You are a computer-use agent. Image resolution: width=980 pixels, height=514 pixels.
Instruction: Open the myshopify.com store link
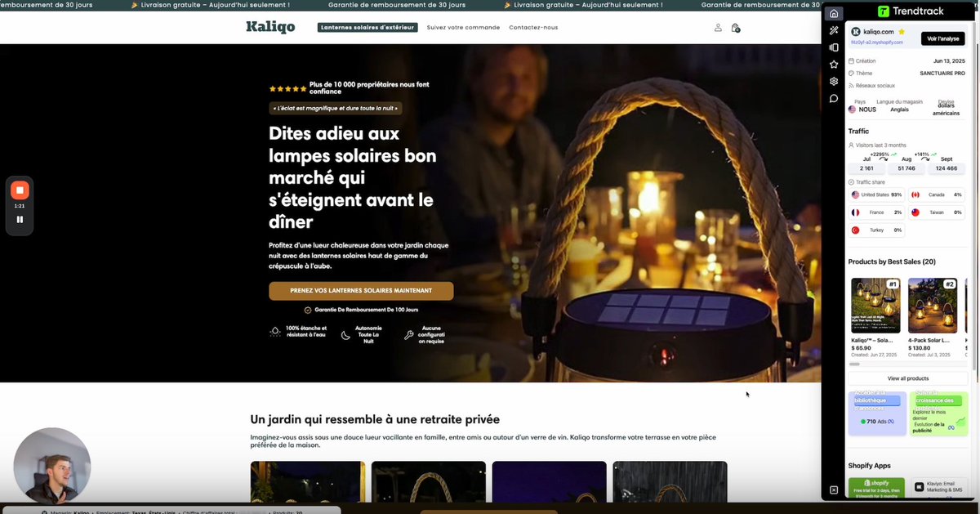click(x=878, y=42)
